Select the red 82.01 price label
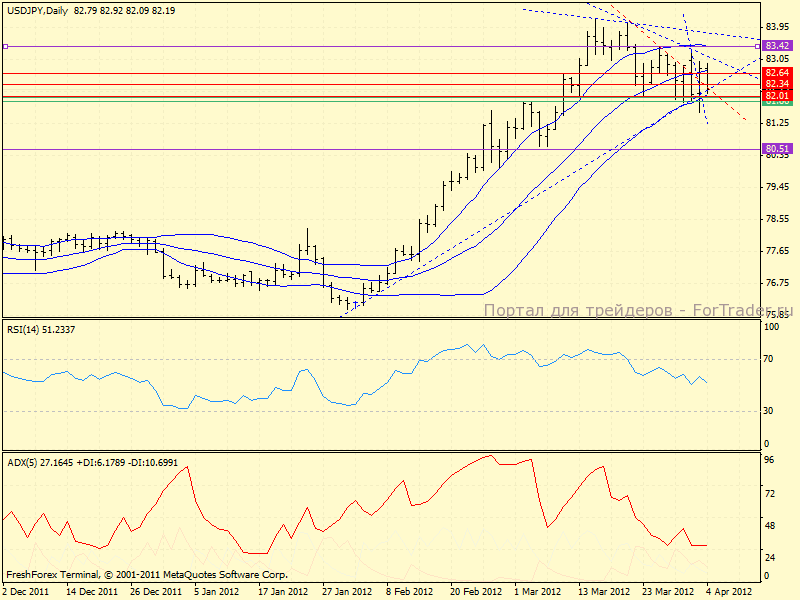800x600 pixels. tap(777, 95)
